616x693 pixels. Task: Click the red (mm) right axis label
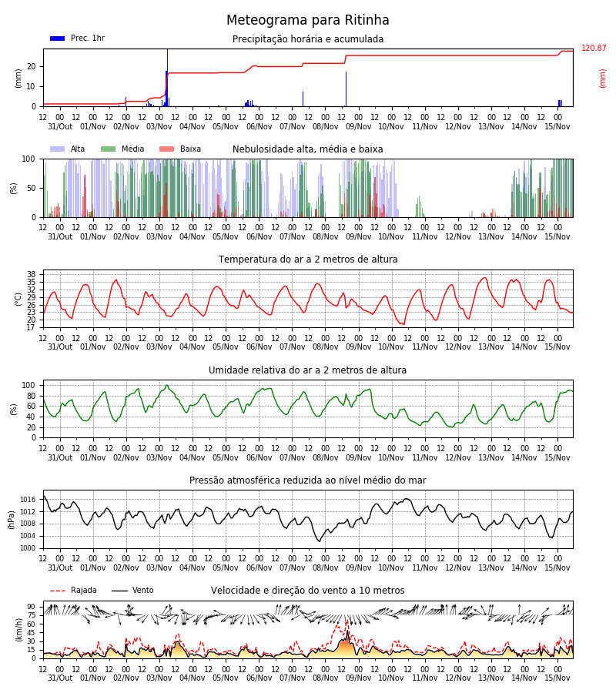(602, 79)
